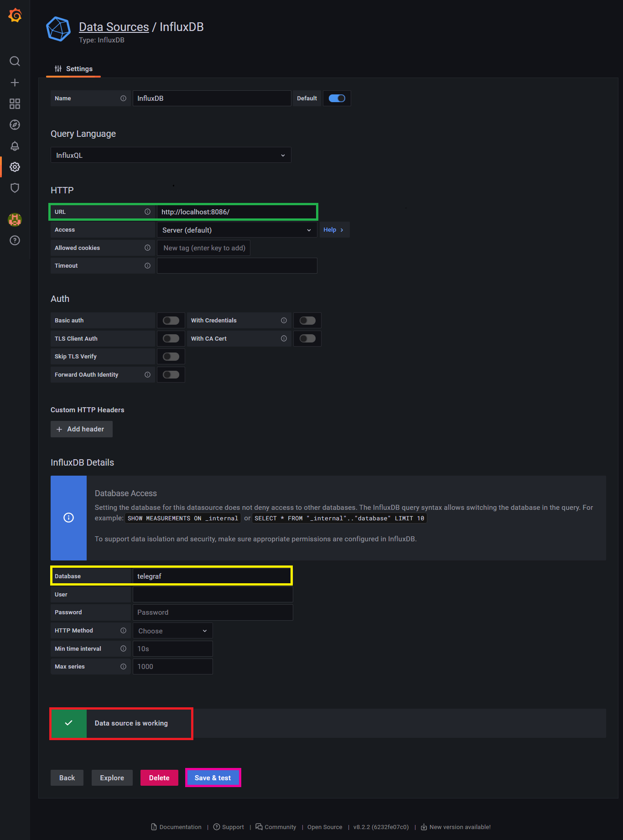Open Alerting bell icon in sidebar

point(15,146)
